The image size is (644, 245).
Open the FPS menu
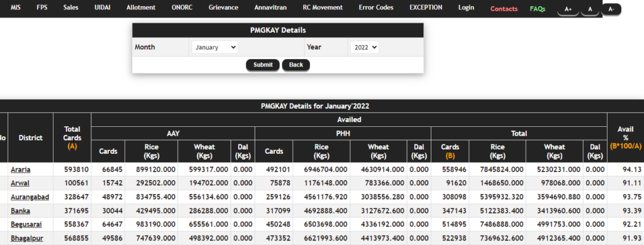[42, 8]
